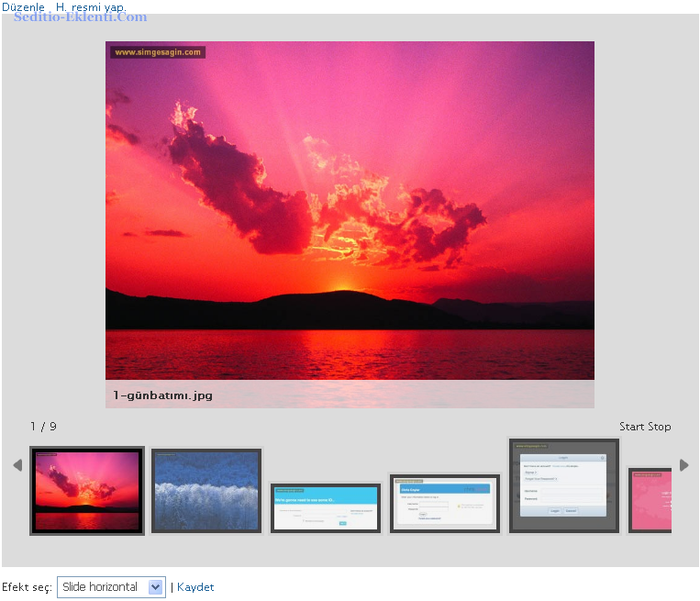Viewport: 700px width, 601px height.
Task: Stop the slideshow playback
Action: coord(659,427)
